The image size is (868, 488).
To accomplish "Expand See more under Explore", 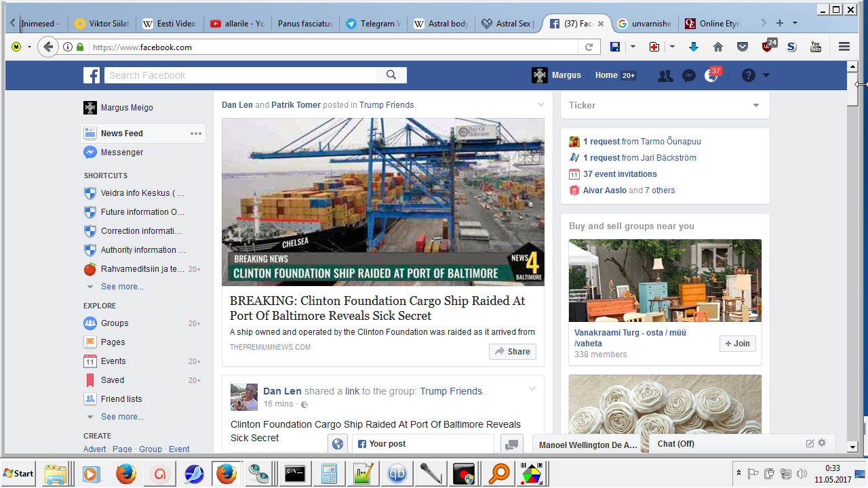I will pos(122,417).
